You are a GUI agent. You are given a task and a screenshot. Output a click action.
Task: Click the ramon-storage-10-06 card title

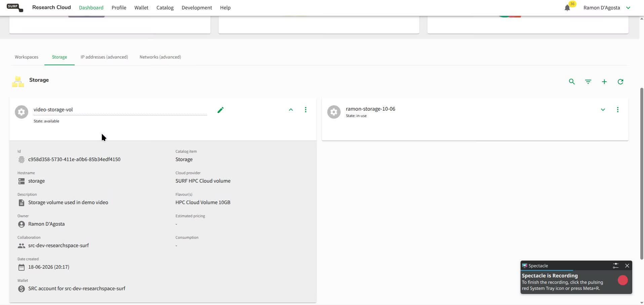(x=371, y=109)
